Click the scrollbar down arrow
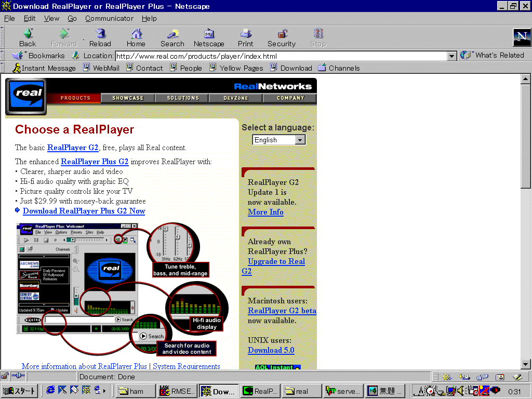The image size is (532, 399). coord(526,364)
